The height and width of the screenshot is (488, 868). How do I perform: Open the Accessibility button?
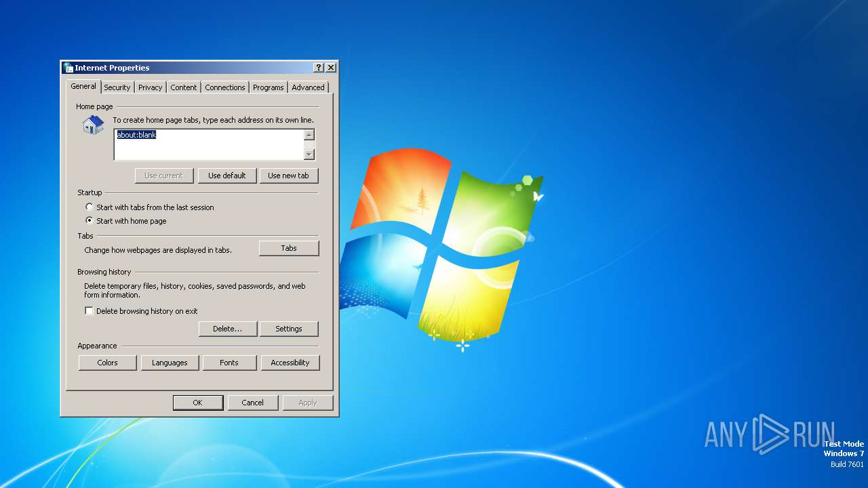click(x=290, y=363)
